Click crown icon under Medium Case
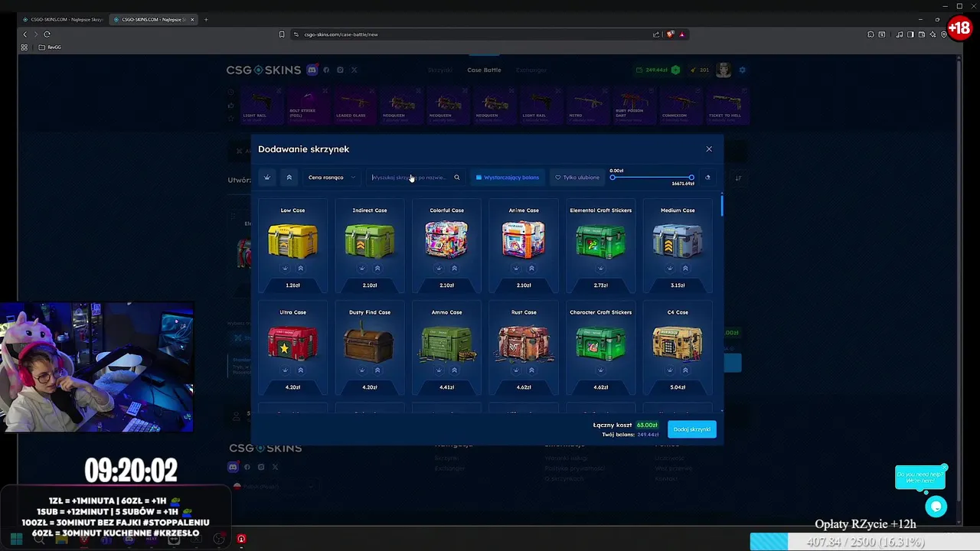Screen dimensions: 980x551 pos(670,269)
